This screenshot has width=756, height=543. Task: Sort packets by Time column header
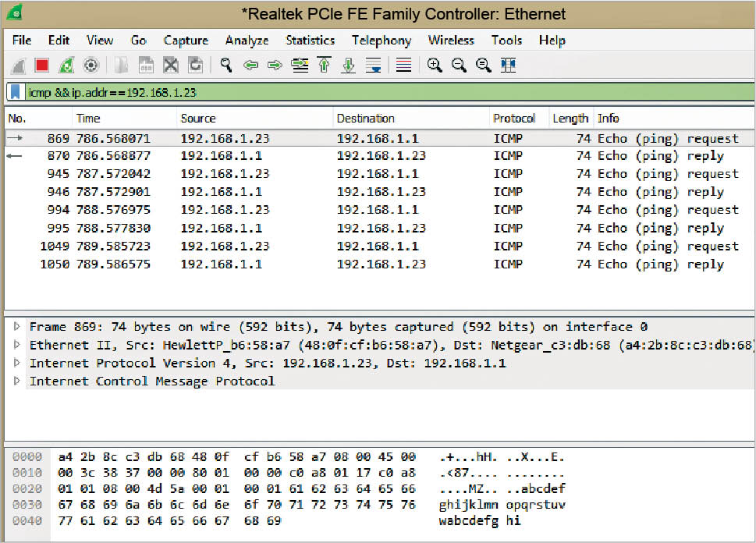tap(88, 119)
